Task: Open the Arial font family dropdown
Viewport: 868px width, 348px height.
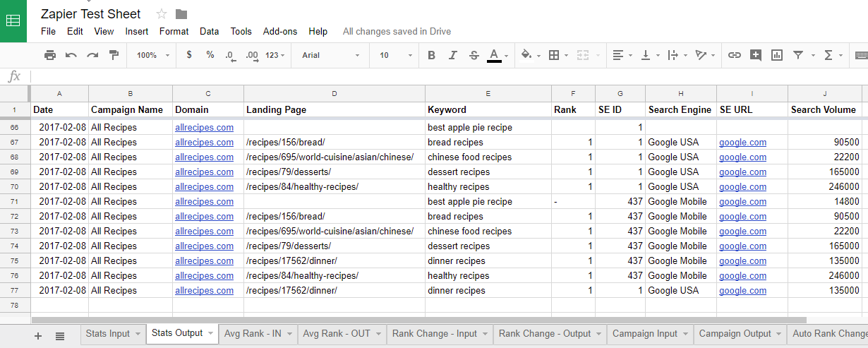Action: click(330, 55)
